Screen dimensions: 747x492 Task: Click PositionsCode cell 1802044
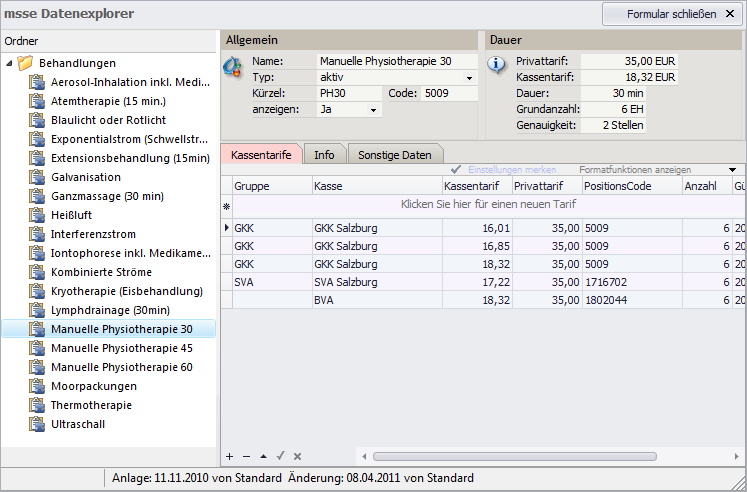pyautogui.click(x=632, y=301)
